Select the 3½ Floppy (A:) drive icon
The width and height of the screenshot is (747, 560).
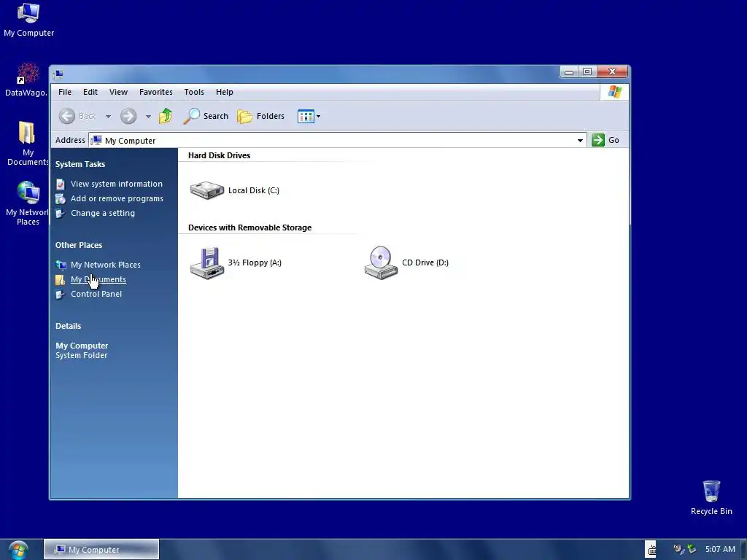coord(207,262)
